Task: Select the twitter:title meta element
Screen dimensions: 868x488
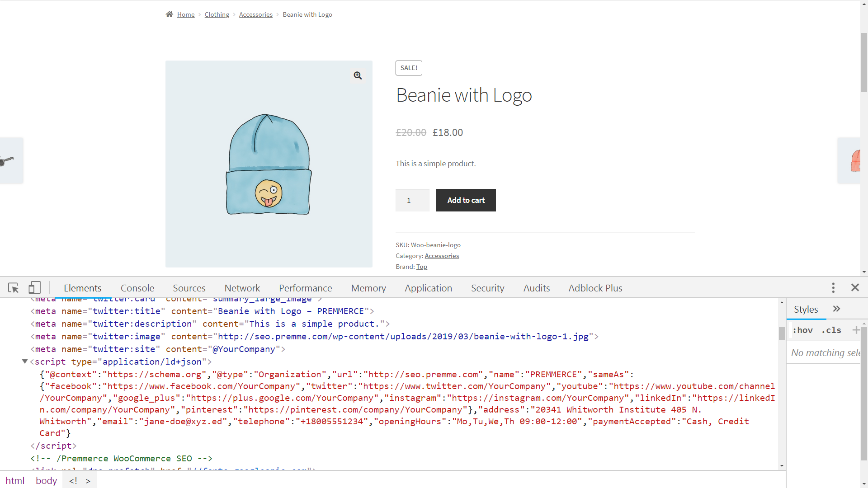Action: (x=203, y=311)
